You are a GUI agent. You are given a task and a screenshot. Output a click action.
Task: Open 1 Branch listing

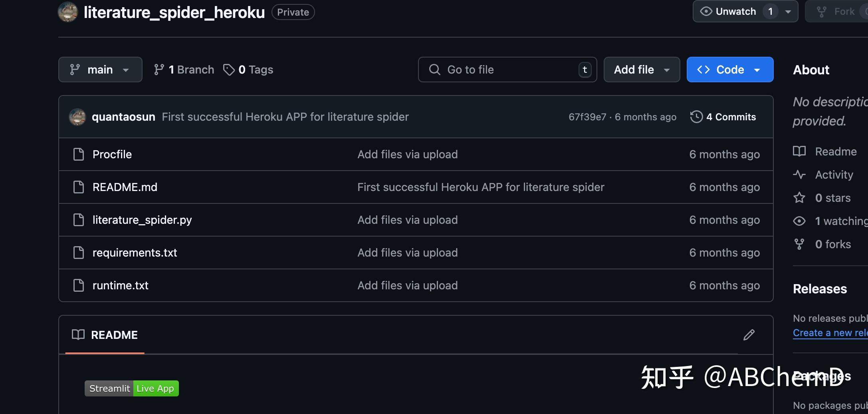(184, 70)
